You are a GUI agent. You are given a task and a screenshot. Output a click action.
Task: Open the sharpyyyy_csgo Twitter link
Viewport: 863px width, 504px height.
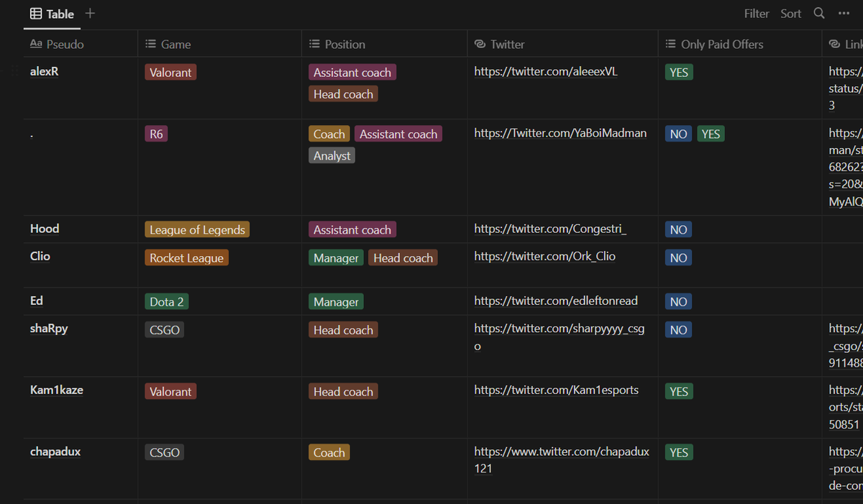tap(560, 337)
